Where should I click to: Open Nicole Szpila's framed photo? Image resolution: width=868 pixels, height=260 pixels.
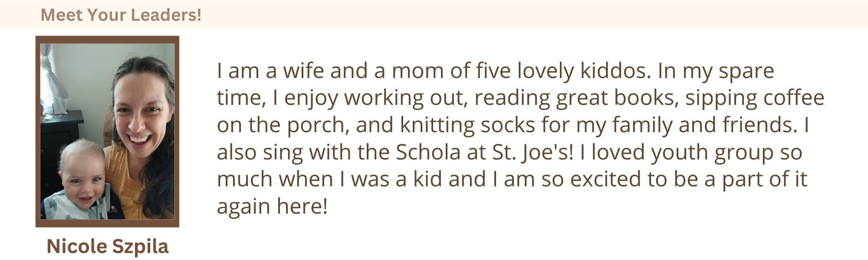click(x=107, y=131)
